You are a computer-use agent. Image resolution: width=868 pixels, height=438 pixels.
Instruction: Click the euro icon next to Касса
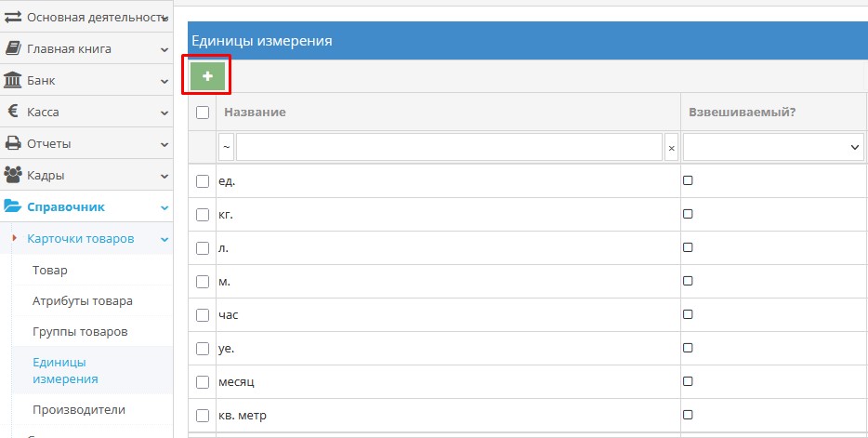(13, 113)
